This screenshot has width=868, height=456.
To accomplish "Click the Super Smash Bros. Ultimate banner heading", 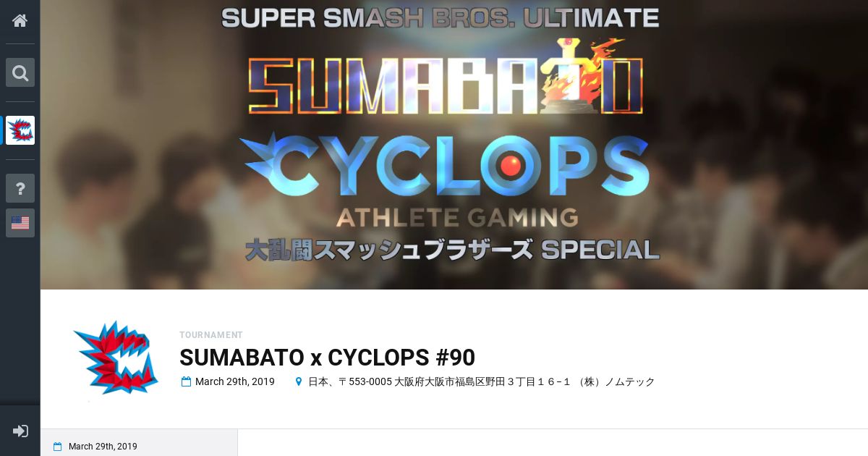I will tap(441, 17).
